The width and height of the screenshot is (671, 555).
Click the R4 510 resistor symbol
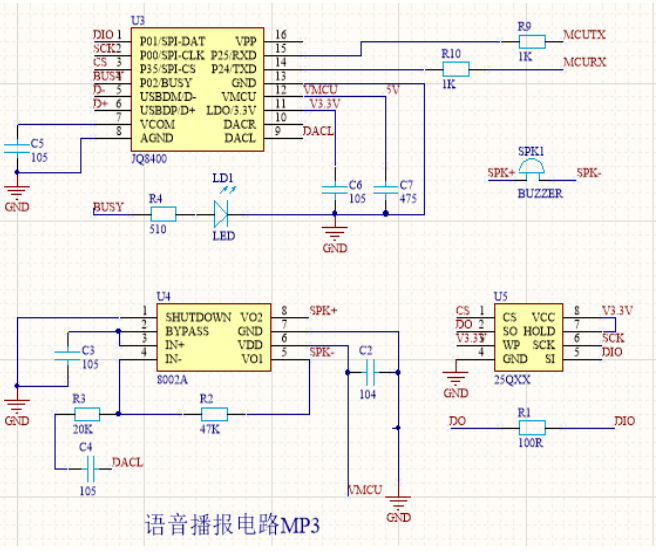pyautogui.click(x=163, y=214)
